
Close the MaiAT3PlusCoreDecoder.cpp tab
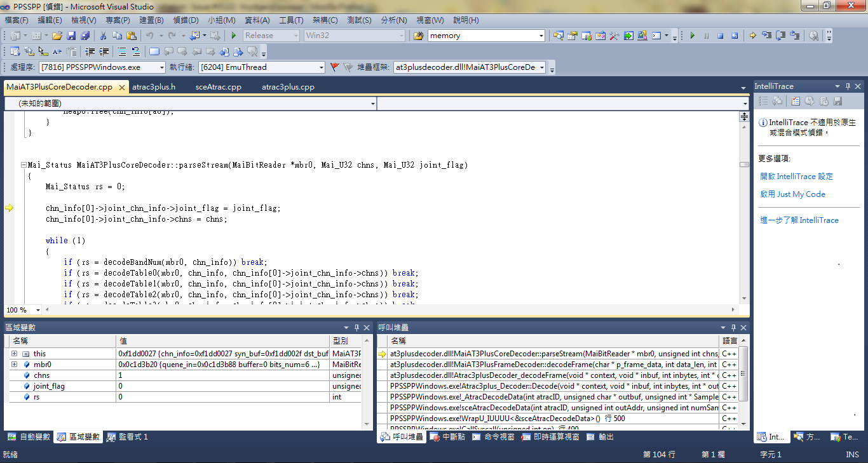point(121,87)
